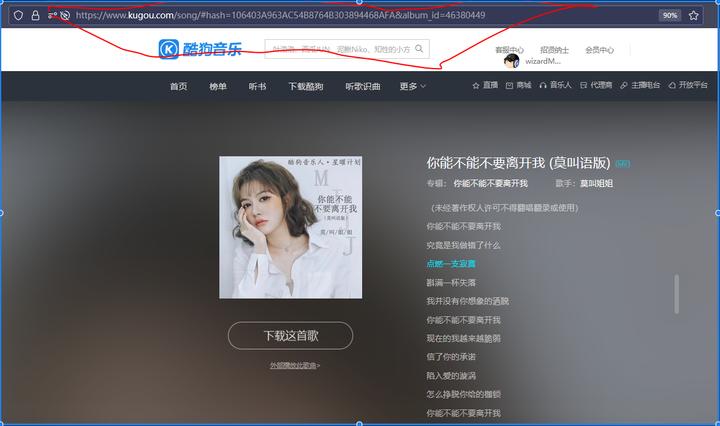
Task: Click the padlock site security icon
Action: click(x=35, y=15)
